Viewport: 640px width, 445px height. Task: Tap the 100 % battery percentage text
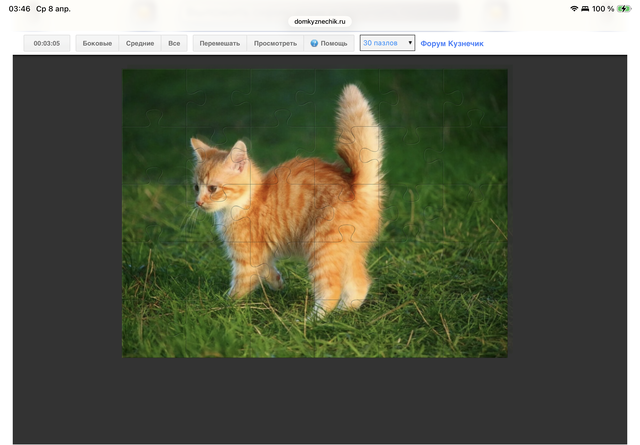pos(602,9)
